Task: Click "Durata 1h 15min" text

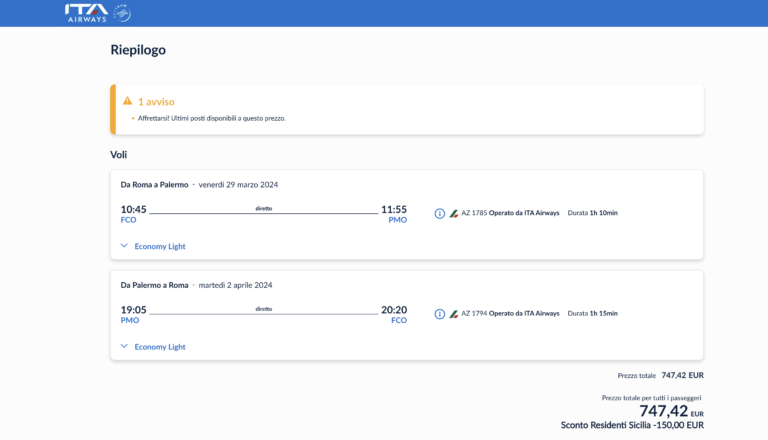Action: click(593, 314)
